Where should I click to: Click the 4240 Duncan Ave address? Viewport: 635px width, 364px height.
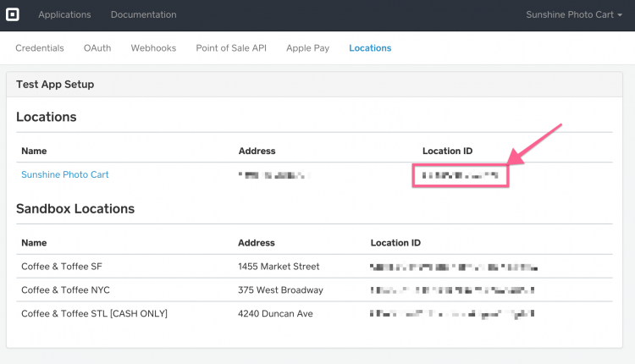[x=275, y=313]
